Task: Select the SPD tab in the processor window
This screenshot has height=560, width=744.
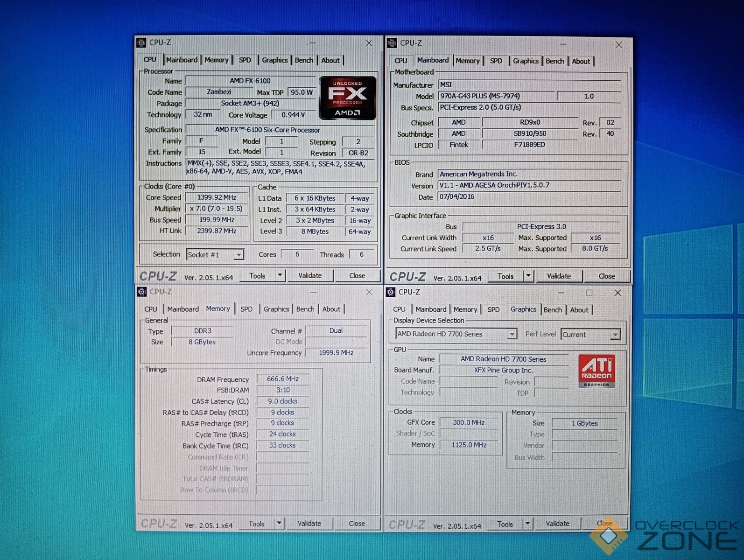Action: [x=245, y=60]
